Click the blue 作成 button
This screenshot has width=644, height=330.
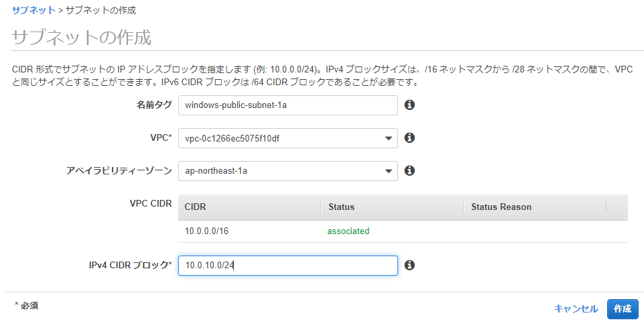click(x=623, y=309)
